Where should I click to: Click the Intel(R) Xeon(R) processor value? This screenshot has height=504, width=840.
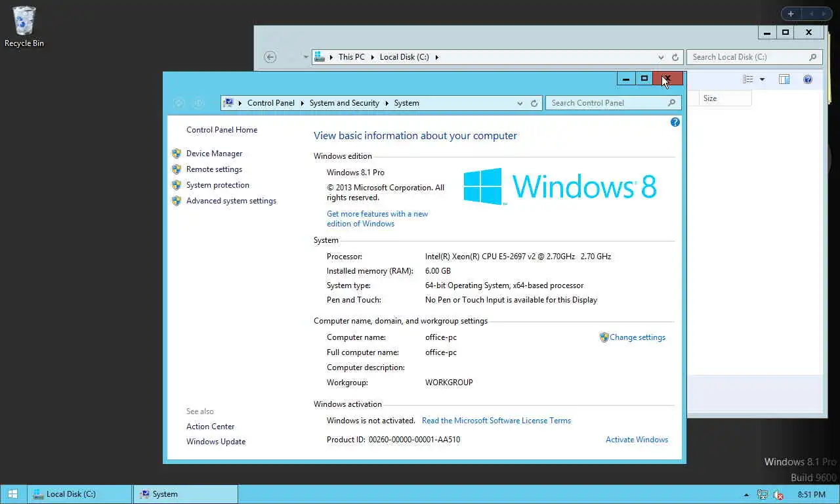(518, 257)
